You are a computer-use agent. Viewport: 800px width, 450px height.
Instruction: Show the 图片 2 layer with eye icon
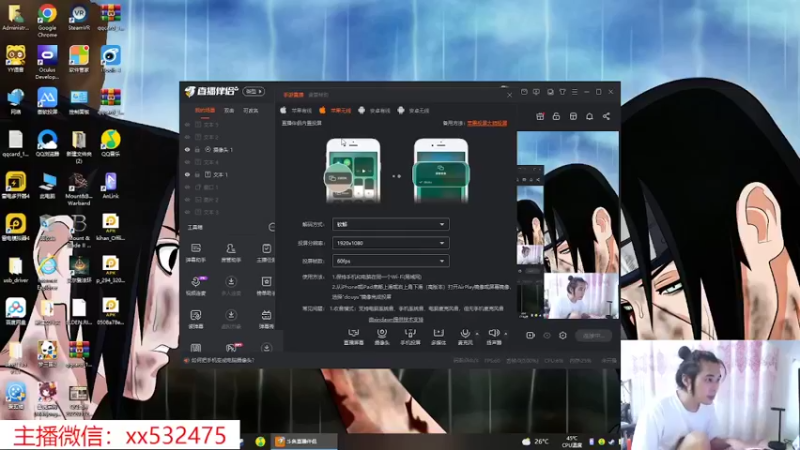(x=187, y=199)
